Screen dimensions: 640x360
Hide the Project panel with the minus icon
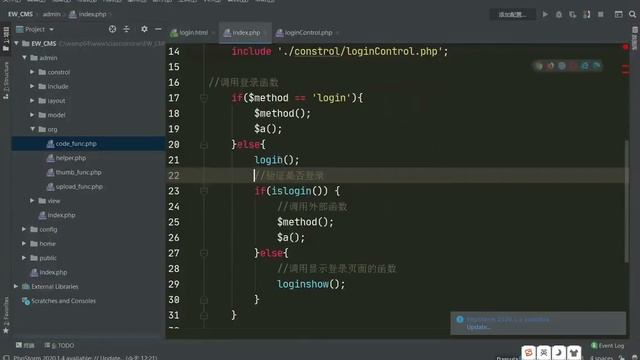click(x=158, y=29)
